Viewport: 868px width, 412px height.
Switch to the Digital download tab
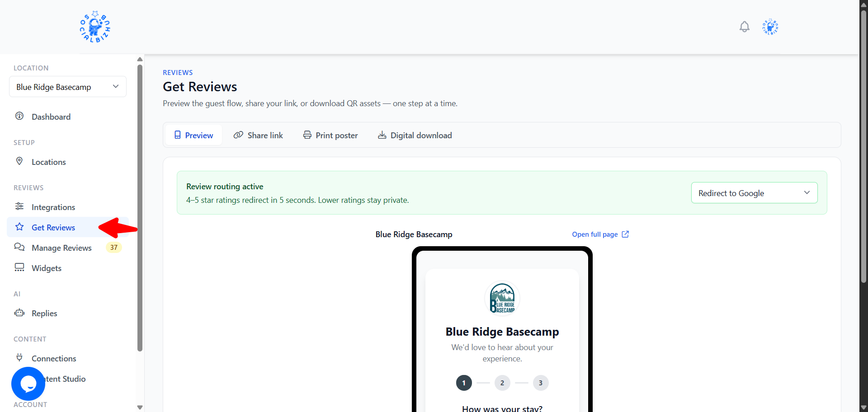coord(415,135)
